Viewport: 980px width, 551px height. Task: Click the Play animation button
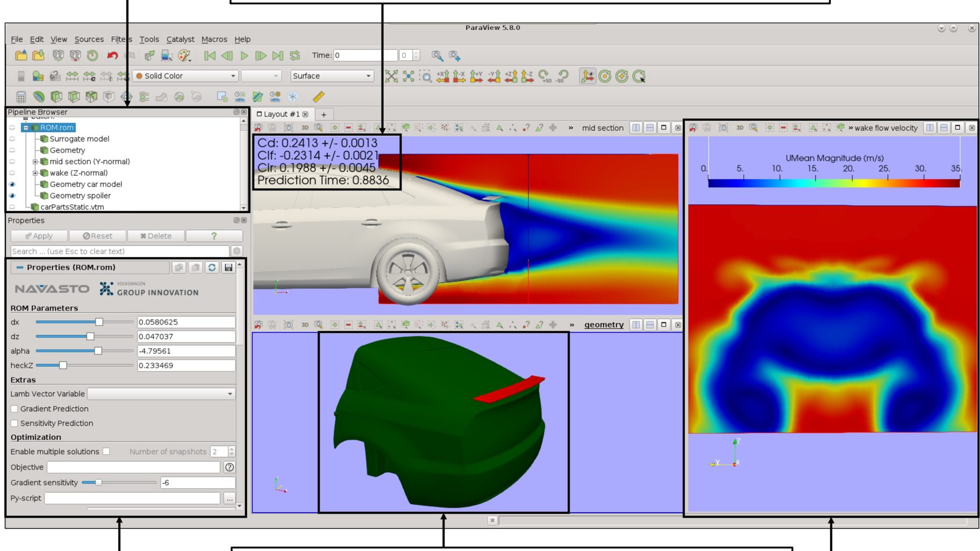(x=244, y=55)
